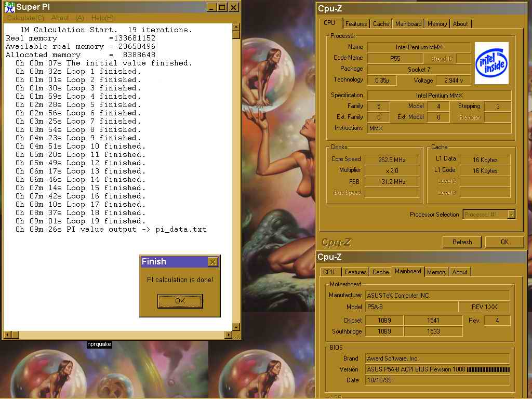
Task: Click the Super PI title bar app icon
Action: 10,7
